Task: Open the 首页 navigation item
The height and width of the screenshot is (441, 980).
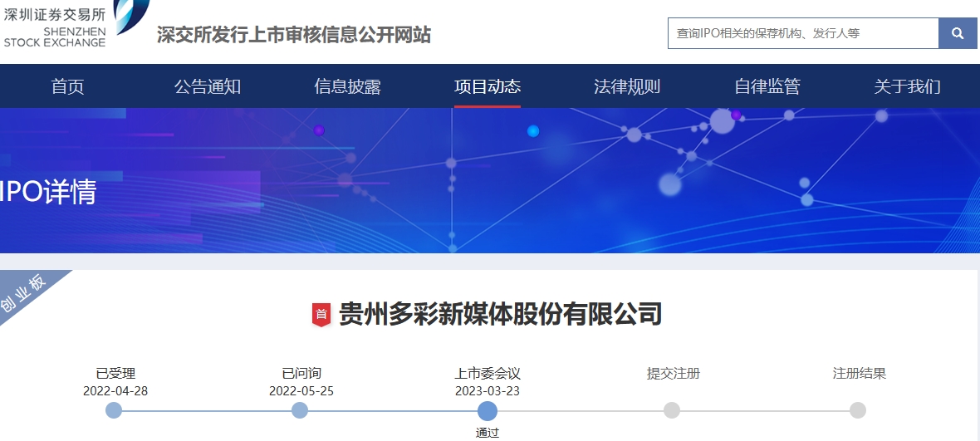Action: tap(67, 86)
